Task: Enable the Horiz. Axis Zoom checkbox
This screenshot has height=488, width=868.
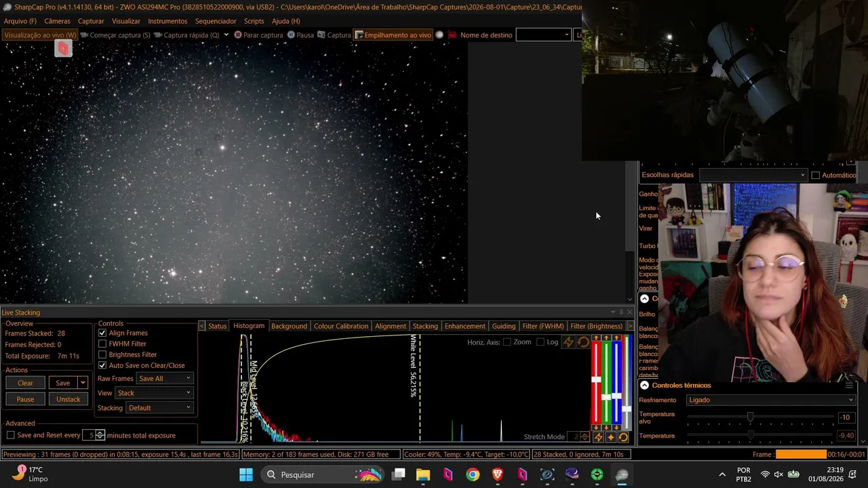Action: tap(507, 342)
